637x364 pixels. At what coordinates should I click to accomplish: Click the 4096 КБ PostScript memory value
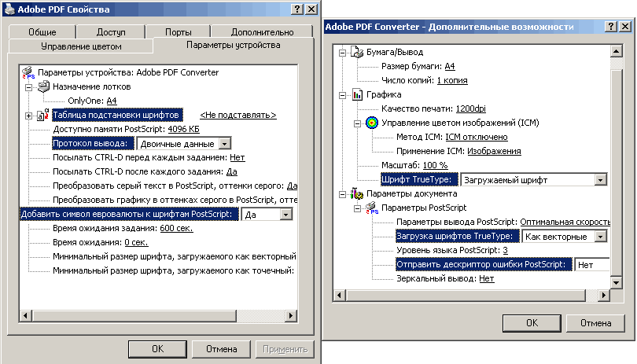pyautogui.click(x=183, y=129)
